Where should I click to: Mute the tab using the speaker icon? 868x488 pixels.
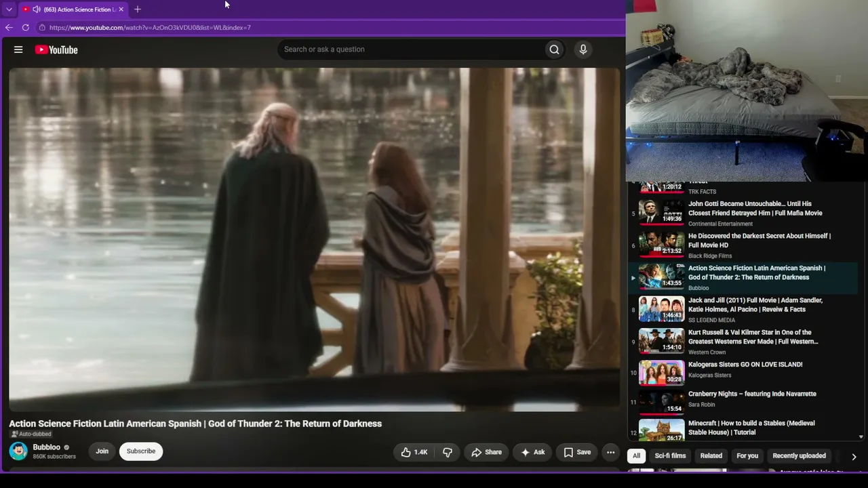[x=36, y=9]
